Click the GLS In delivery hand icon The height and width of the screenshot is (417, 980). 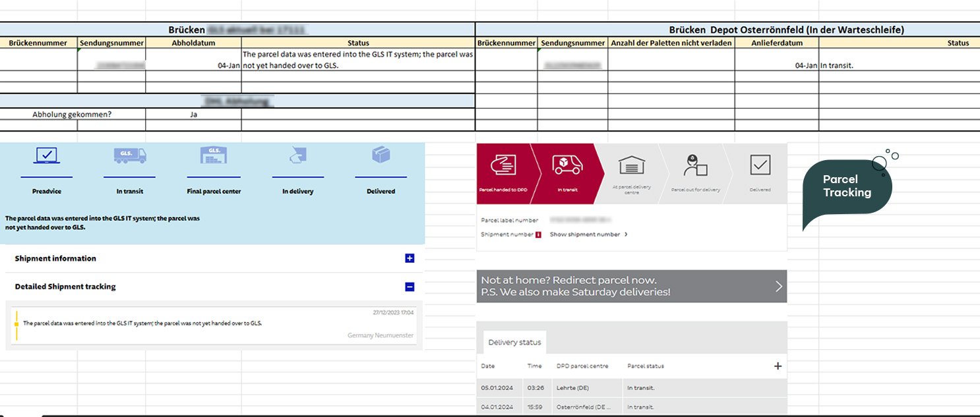pos(297,155)
